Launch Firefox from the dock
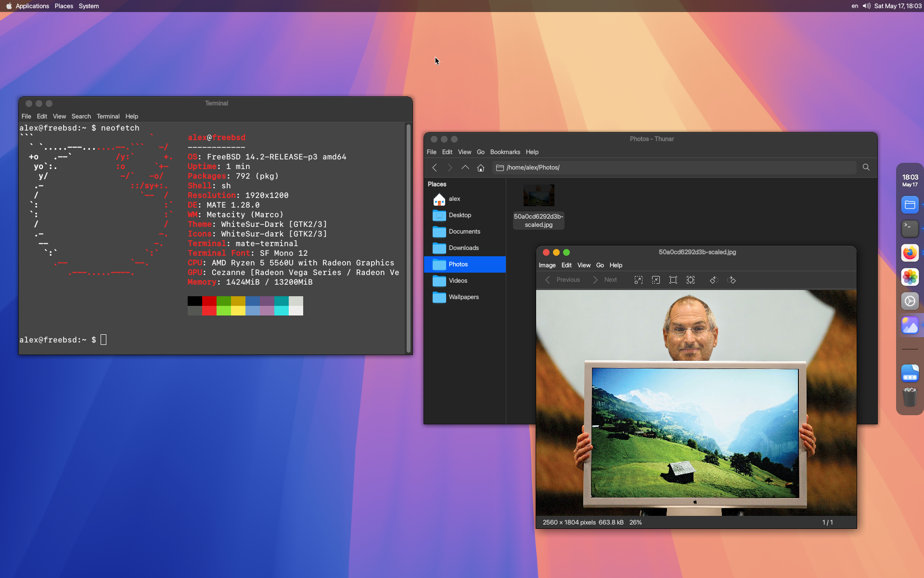 [x=910, y=253]
